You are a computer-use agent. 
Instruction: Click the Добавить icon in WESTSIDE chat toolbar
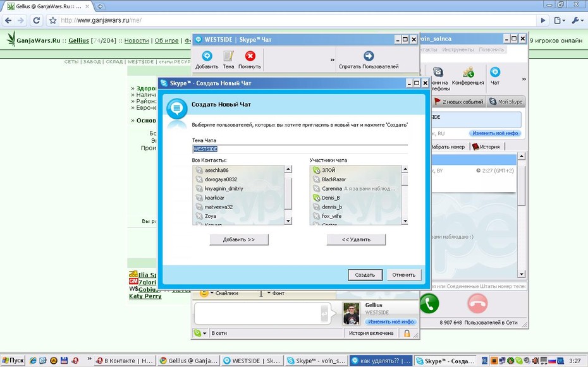[207, 56]
